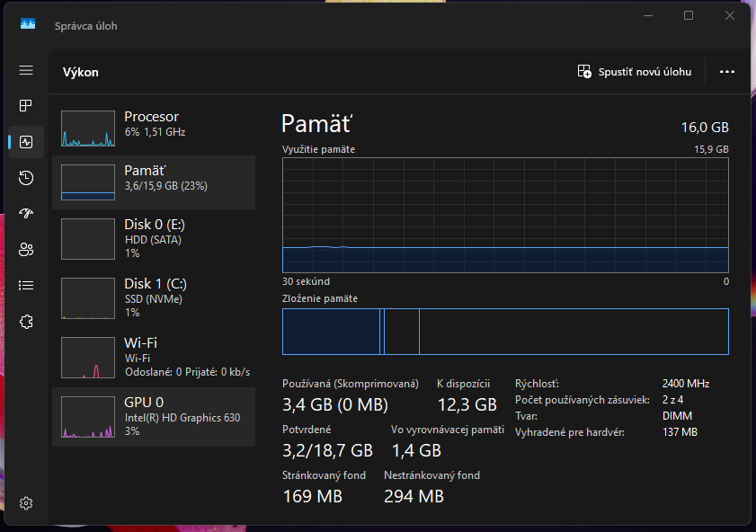Screen dimensions: 756x532
Task: Select Disk 0 (E:) HDD entry
Action: click(x=154, y=239)
